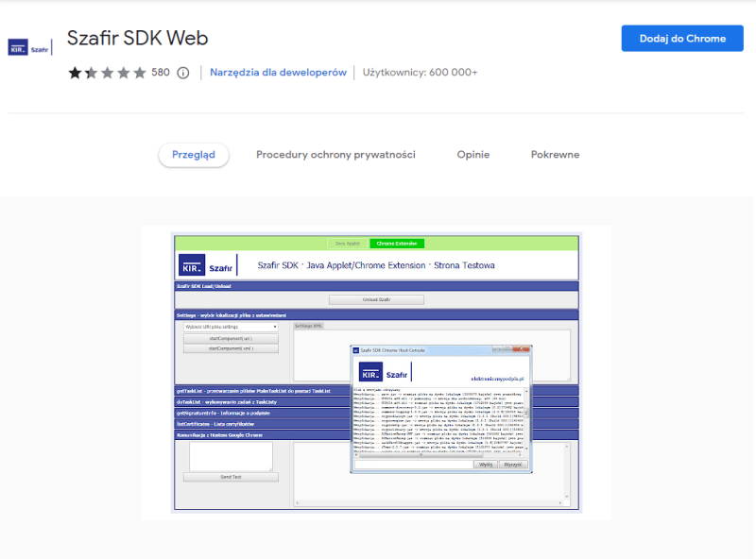Click the listCertificates section header
The width and height of the screenshot is (756, 559).
263,424
